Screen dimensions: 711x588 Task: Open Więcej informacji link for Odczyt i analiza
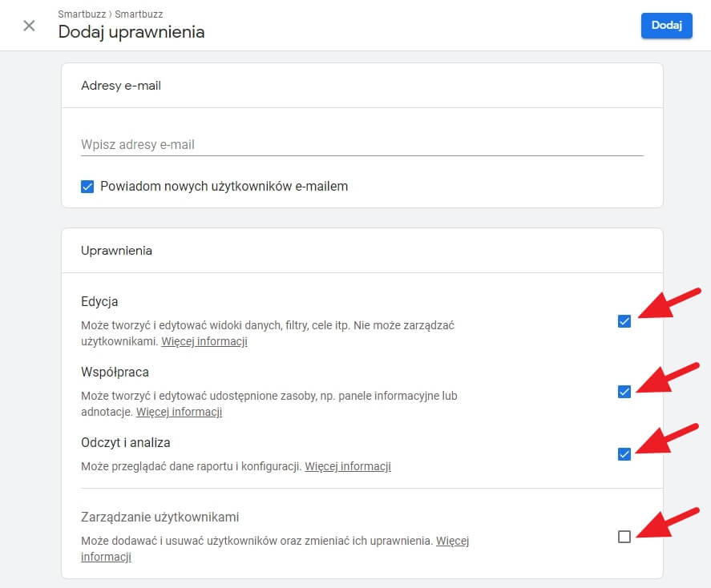348,466
